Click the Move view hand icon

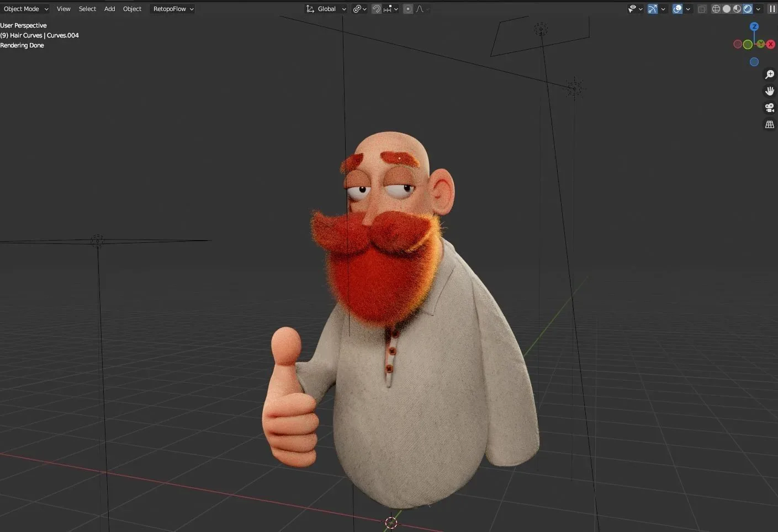[x=770, y=91]
